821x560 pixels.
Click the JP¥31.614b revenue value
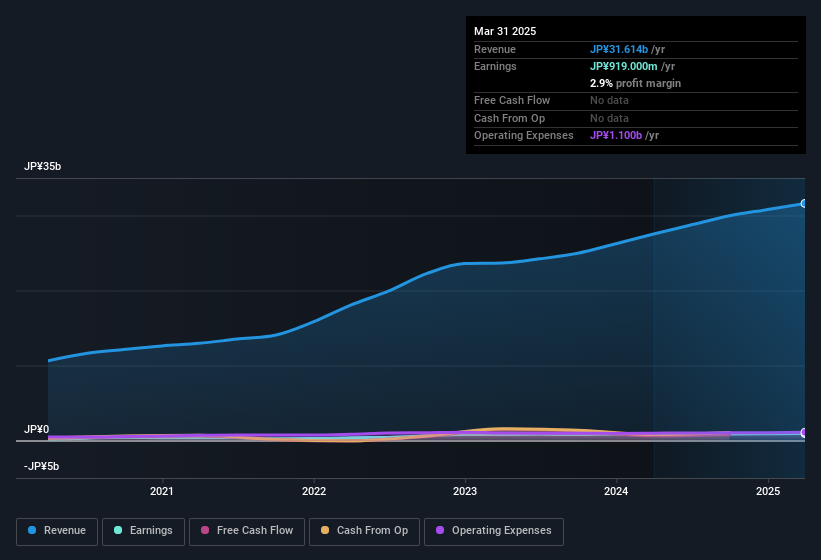coord(619,49)
